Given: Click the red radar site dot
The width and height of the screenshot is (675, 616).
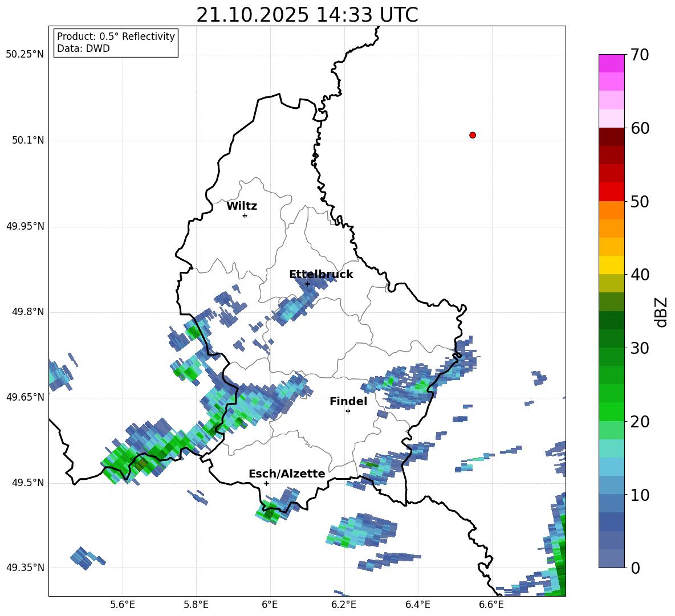Looking at the screenshot, I should pyautogui.click(x=473, y=135).
